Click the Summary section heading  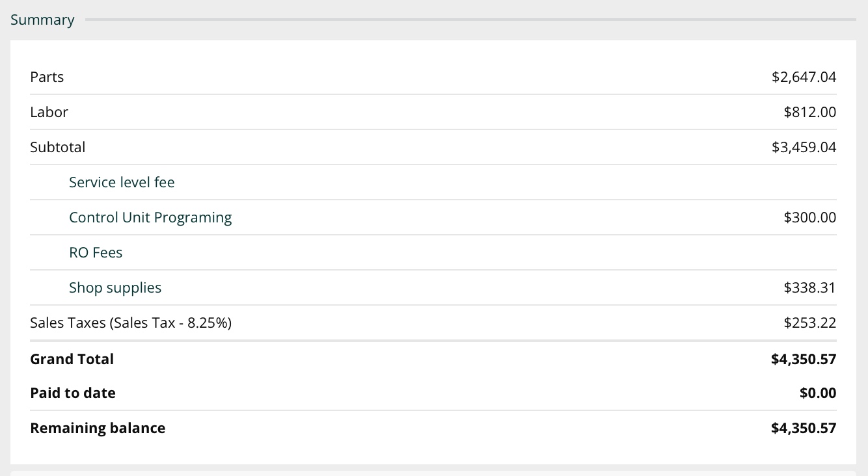click(x=42, y=20)
